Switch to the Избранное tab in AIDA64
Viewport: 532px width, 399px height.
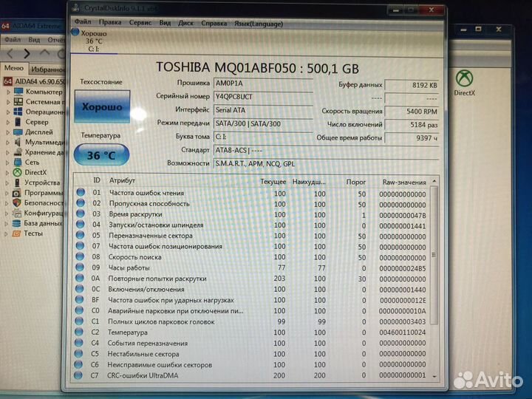[x=46, y=69]
